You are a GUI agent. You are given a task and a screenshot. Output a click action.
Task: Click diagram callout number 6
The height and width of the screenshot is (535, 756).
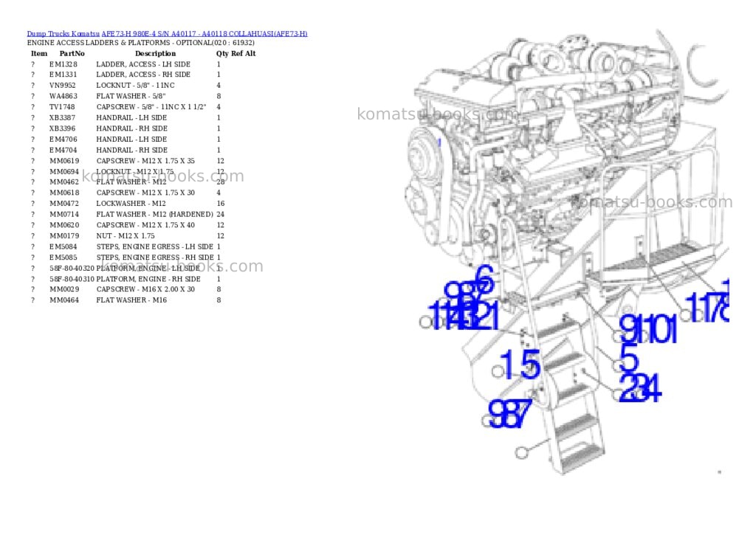tap(485, 279)
